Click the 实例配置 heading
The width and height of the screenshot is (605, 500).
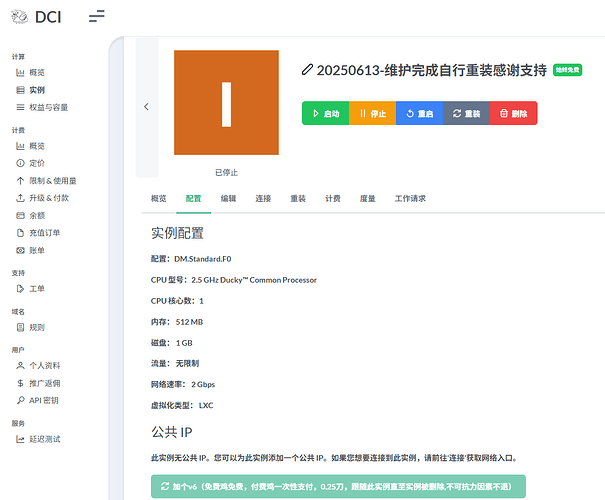177,233
